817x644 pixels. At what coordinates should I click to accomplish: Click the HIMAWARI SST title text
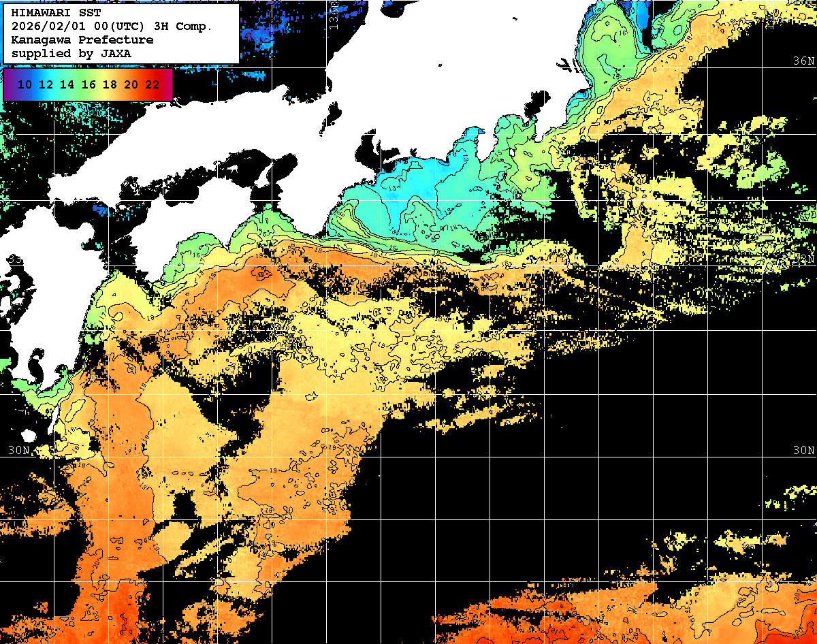point(56,13)
